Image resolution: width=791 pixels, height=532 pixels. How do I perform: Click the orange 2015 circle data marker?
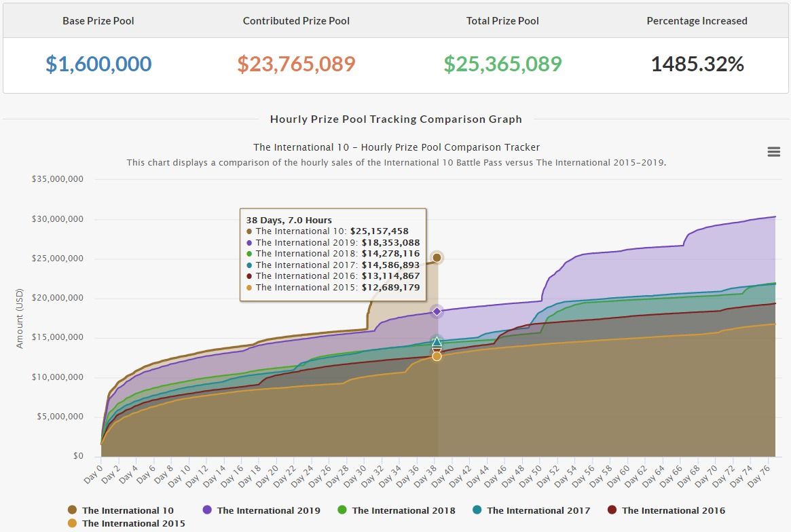pos(437,356)
